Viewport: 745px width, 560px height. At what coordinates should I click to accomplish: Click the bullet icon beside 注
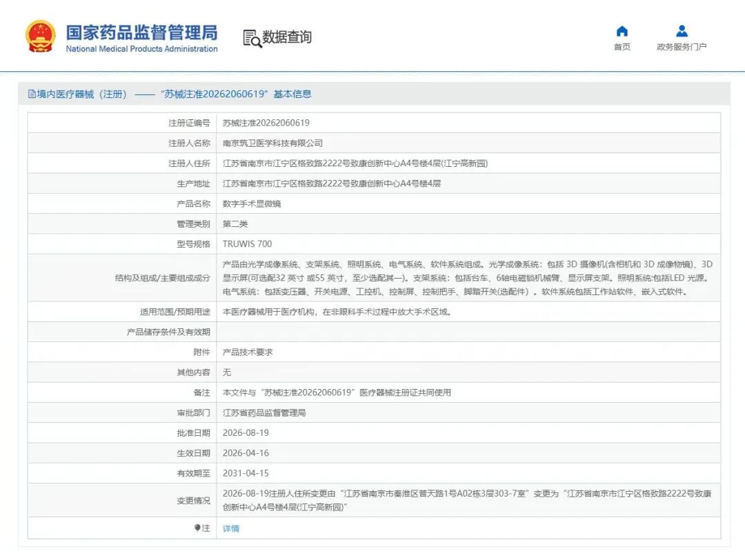click(x=197, y=528)
